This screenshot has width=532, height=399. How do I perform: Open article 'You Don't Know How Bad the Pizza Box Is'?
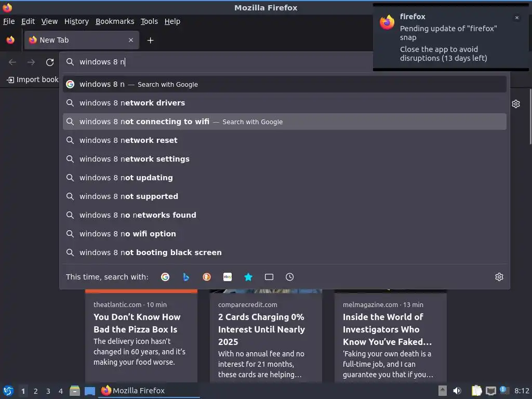click(141, 336)
